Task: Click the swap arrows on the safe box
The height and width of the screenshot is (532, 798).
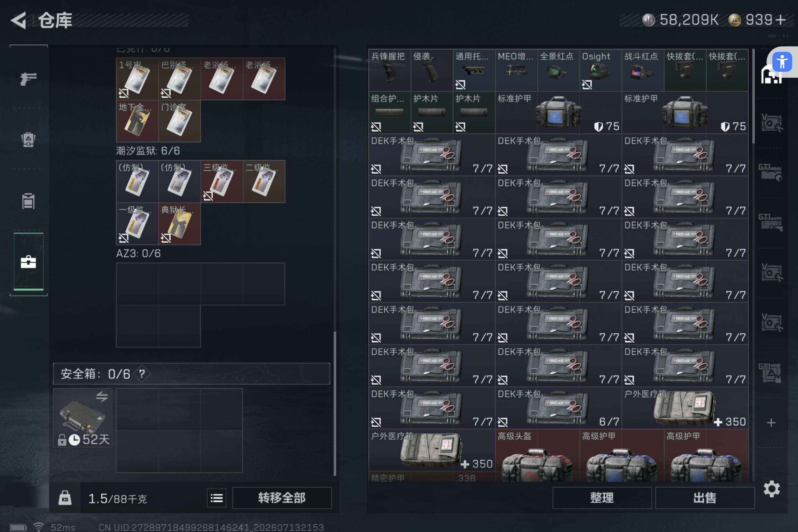Action: click(x=102, y=396)
